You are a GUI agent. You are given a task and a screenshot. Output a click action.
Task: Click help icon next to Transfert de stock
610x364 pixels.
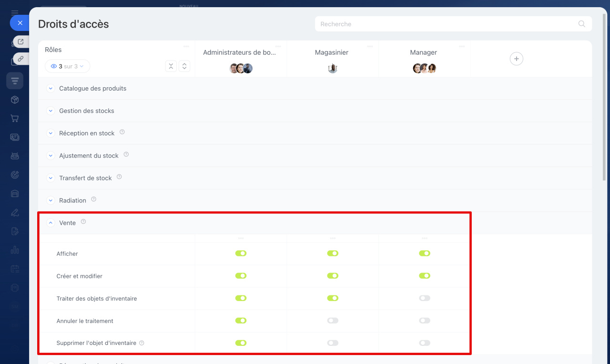pyautogui.click(x=119, y=177)
